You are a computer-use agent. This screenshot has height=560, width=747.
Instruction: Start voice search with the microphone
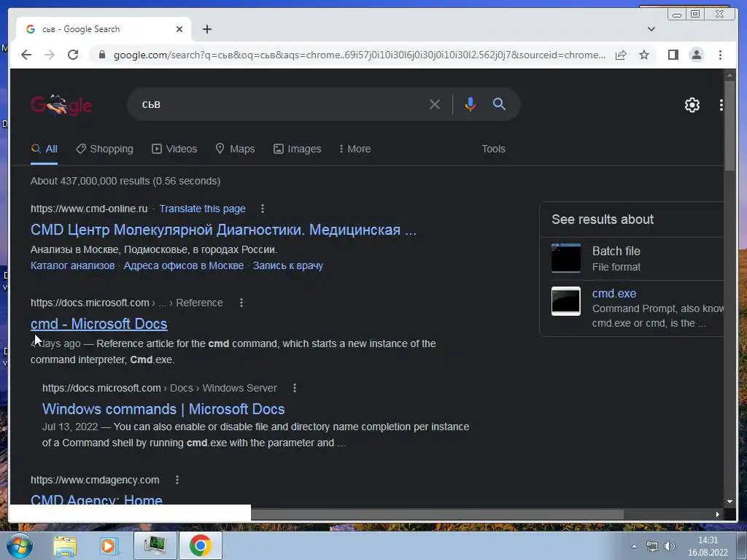(x=471, y=104)
